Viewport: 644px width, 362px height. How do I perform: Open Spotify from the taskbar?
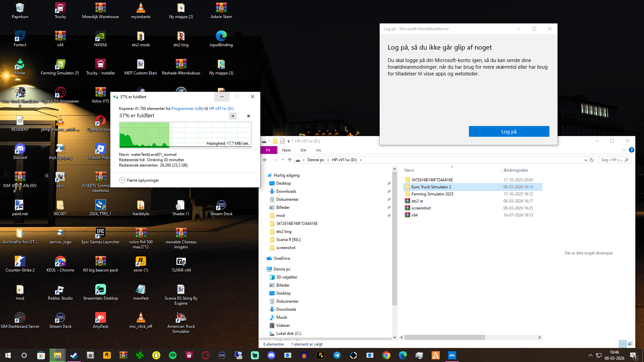click(x=173, y=355)
